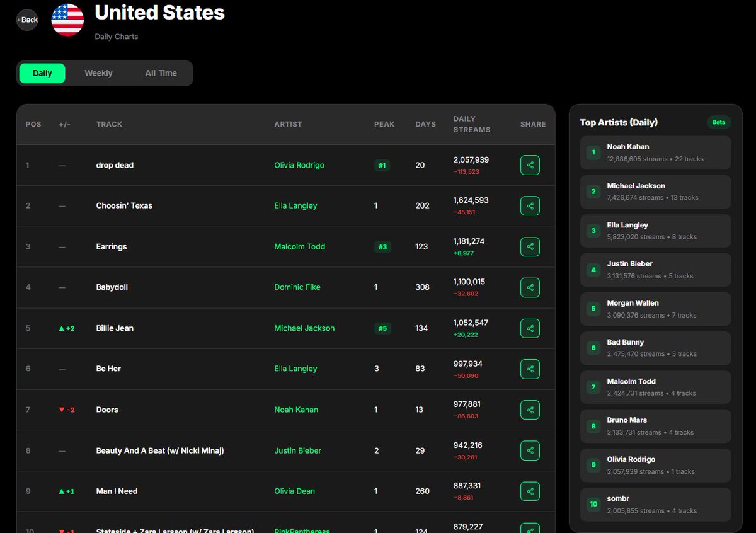Open Dominic Fike artist link
The height and width of the screenshot is (533, 756).
point(297,287)
